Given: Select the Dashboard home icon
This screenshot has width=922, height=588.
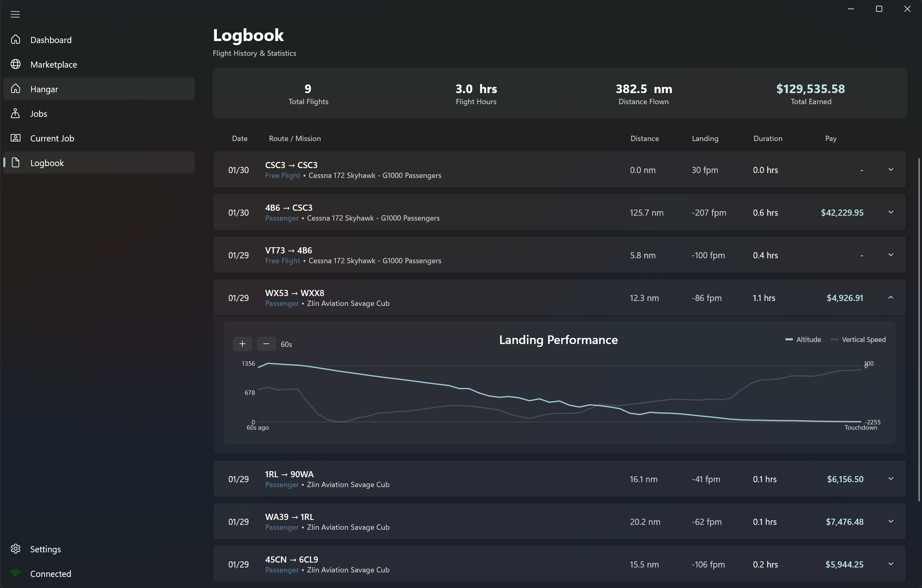Looking at the screenshot, I should coord(16,39).
